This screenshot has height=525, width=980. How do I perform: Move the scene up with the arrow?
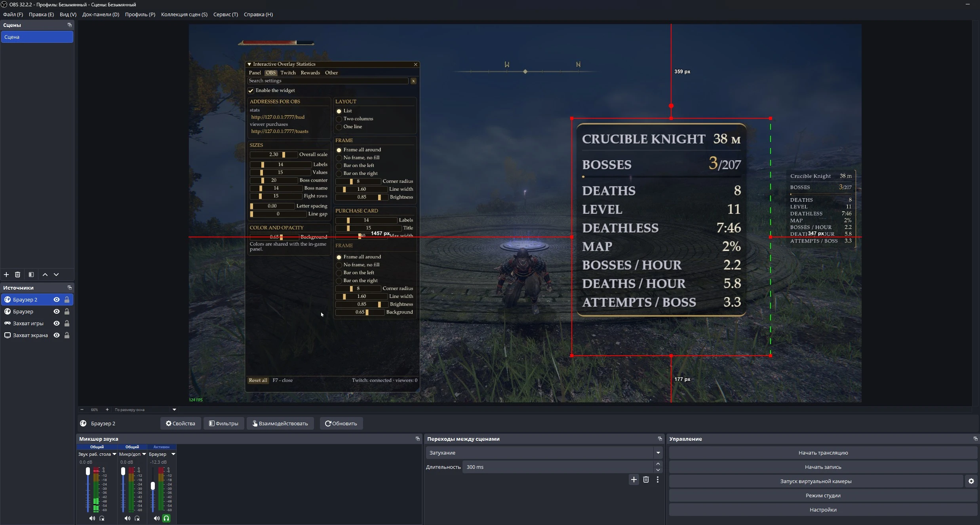45,275
